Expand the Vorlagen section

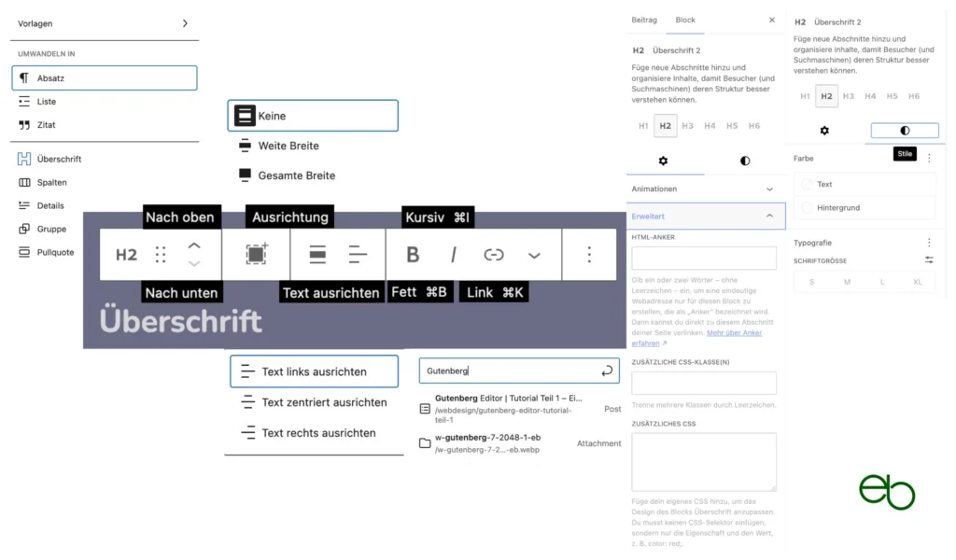[x=105, y=23]
